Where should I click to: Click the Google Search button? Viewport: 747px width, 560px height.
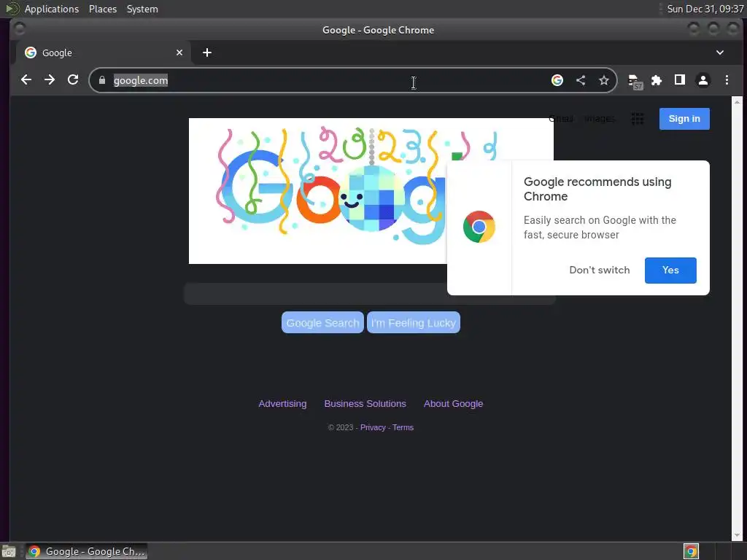tap(322, 323)
